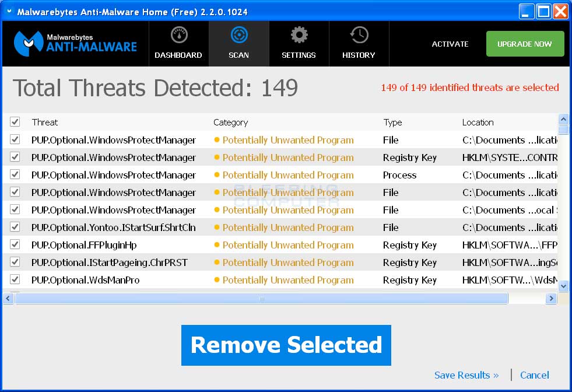Viewport: 572px width, 392px height.
Task: Uncheck WindowsProtectManager checkbox with ...ocal location
Action: (x=15, y=209)
